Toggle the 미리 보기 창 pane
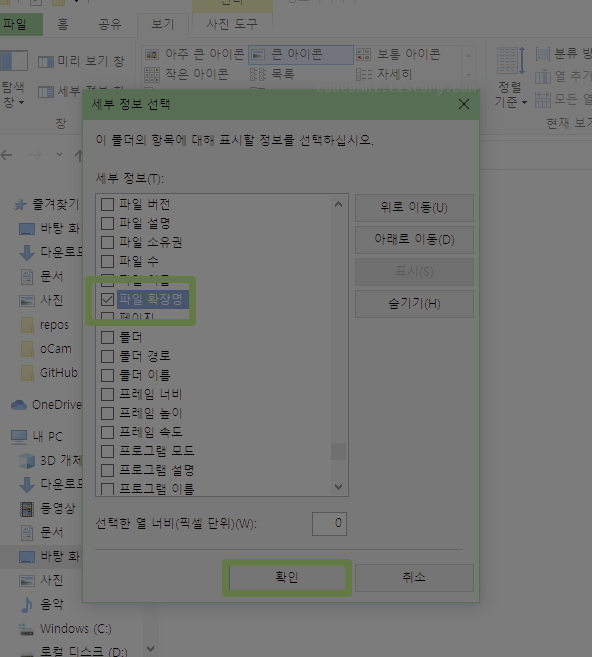592x657 pixels. 82,62
